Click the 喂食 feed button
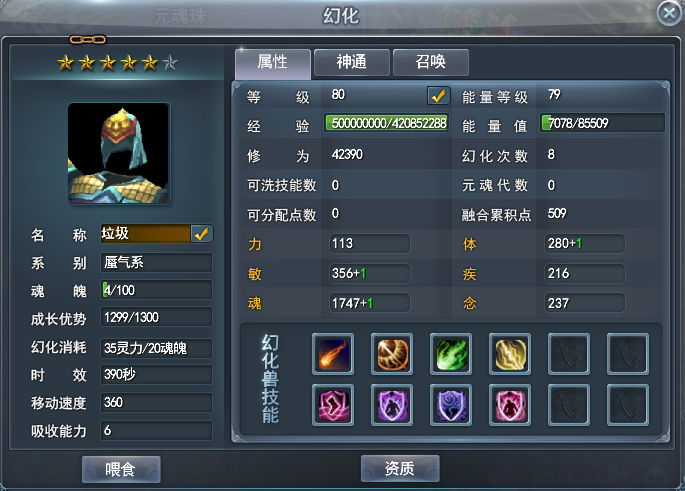This screenshot has height=491, width=685. point(121,470)
